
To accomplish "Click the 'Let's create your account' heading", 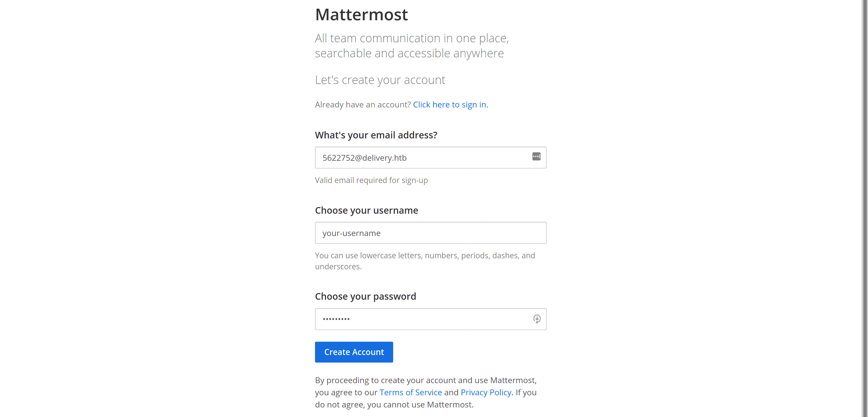I will coord(380,80).
